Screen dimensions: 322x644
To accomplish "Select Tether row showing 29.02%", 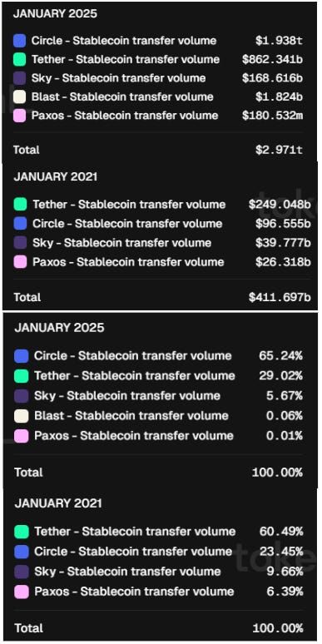I will (159, 376).
